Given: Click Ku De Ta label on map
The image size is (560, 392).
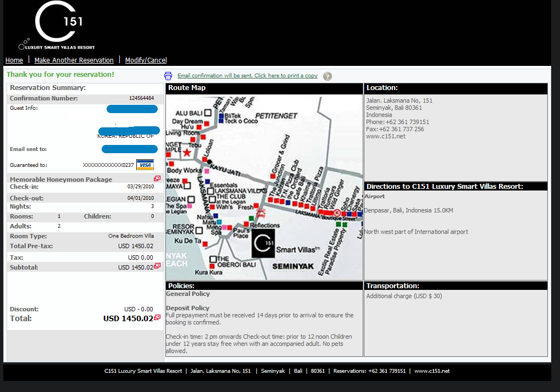Looking at the screenshot, I should click(x=187, y=241).
